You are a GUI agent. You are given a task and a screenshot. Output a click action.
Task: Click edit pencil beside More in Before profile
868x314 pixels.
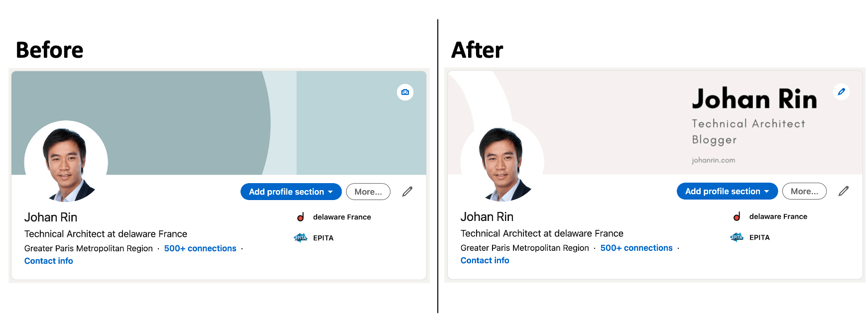click(x=407, y=192)
